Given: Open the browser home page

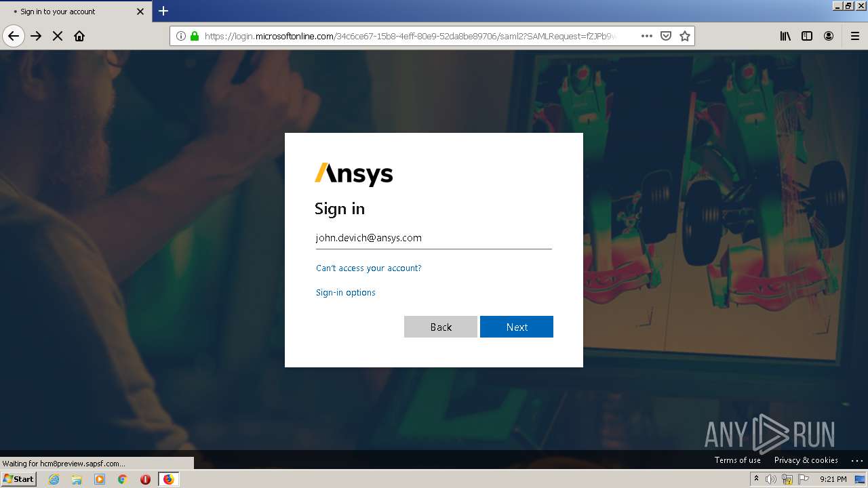Looking at the screenshot, I should (x=79, y=36).
